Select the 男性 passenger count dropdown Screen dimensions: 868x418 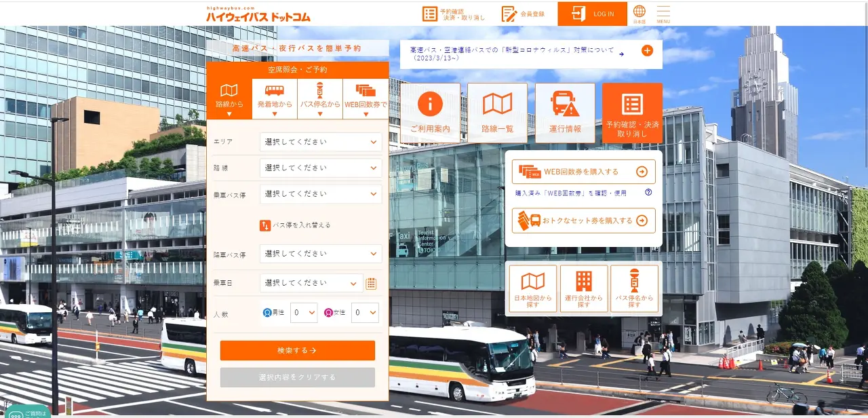tap(303, 313)
